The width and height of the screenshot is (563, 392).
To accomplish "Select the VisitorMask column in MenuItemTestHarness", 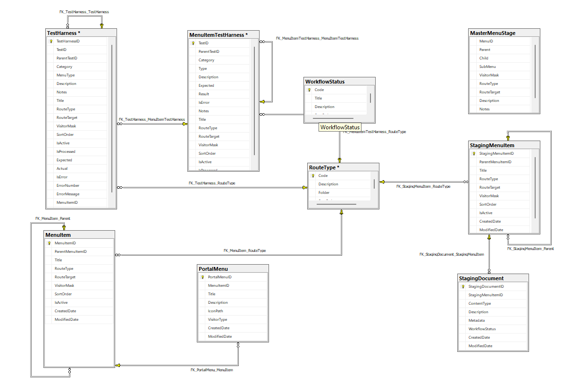I will pos(219,145).
